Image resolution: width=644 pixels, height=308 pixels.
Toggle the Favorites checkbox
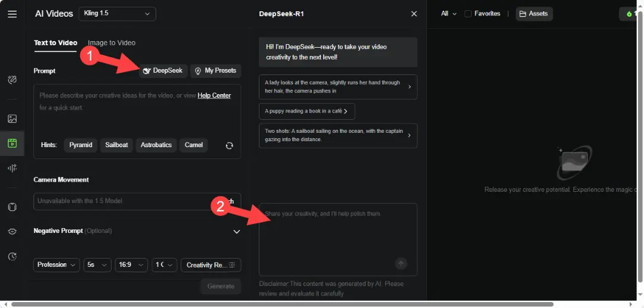[468, 14]
